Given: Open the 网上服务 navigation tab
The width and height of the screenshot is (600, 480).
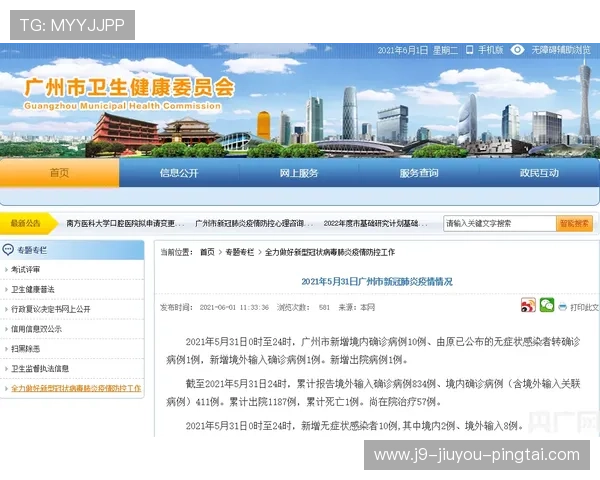Looking at the screenshot, I should (299, 173).
